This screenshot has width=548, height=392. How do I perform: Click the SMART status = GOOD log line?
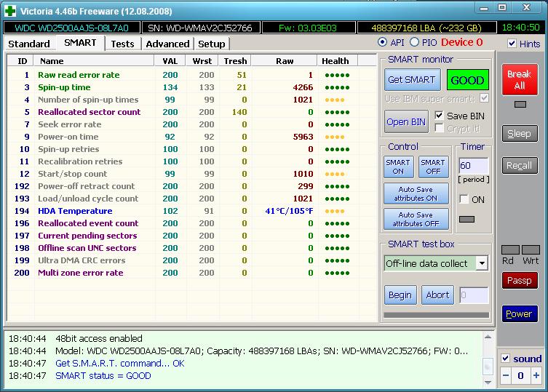point(103,376)
